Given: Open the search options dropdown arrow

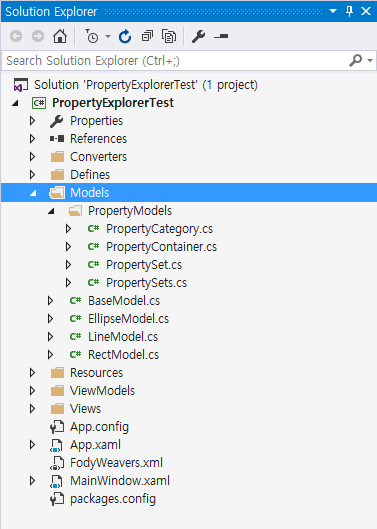Looking at the screenshot, I should click(x=370, y=61).
